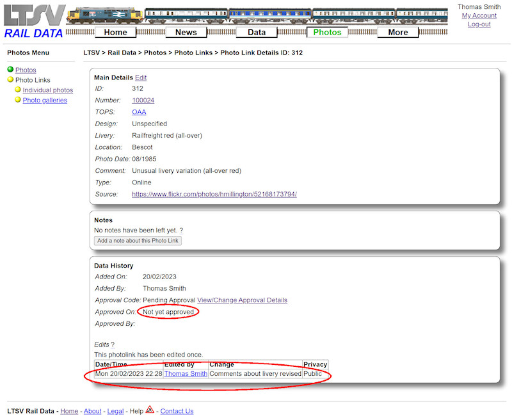Open View/Change Approval Details
Image resolution: width=512 pixels, height=420 pixels.
tap(242, 300)
